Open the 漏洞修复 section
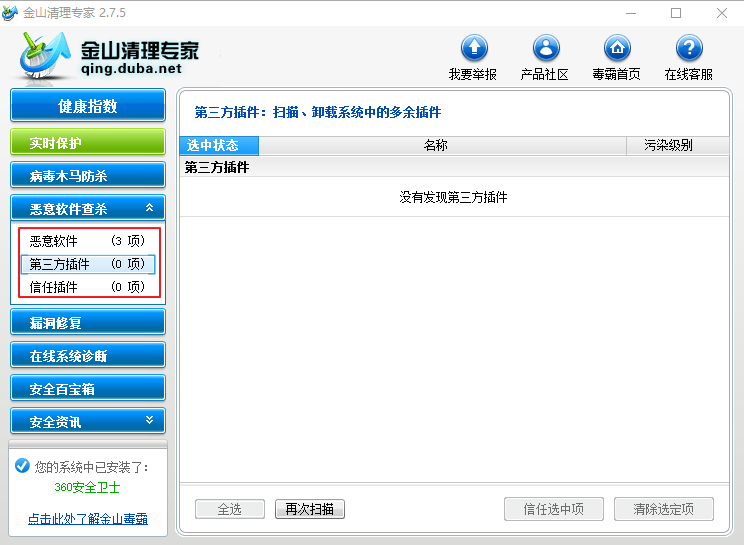Viewport: 744px width, 545px height. point(88,322)
